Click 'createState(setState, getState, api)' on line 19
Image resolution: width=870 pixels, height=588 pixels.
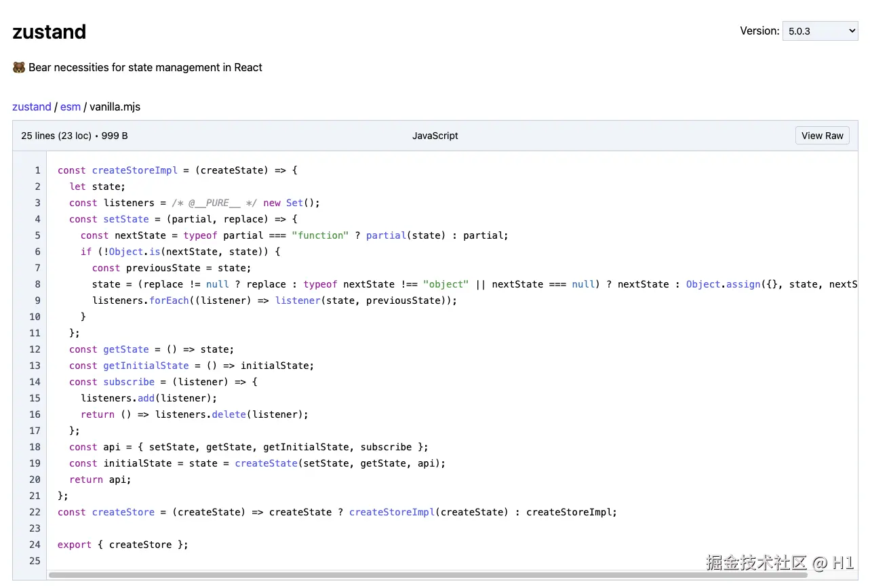click(338, 463)
